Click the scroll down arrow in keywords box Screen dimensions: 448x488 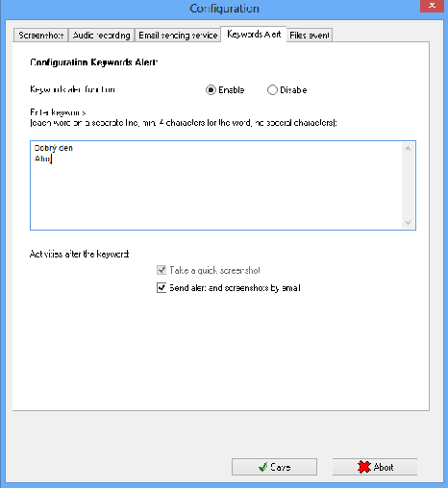tap(408, 222)
